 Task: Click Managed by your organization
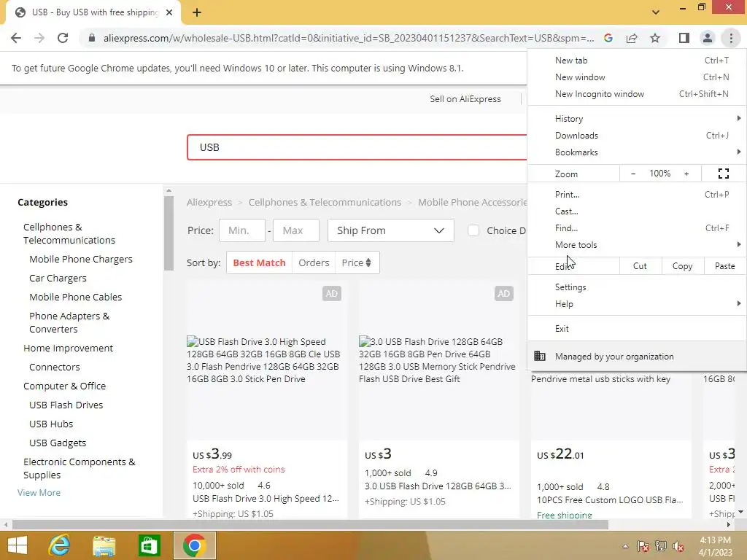[x=636, y=356]
